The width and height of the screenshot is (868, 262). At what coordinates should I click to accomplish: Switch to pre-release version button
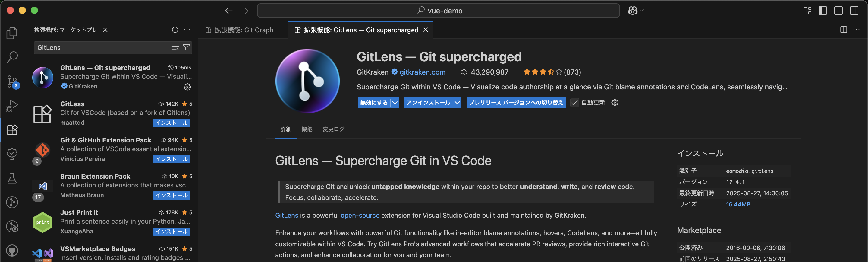click(516, 103)
